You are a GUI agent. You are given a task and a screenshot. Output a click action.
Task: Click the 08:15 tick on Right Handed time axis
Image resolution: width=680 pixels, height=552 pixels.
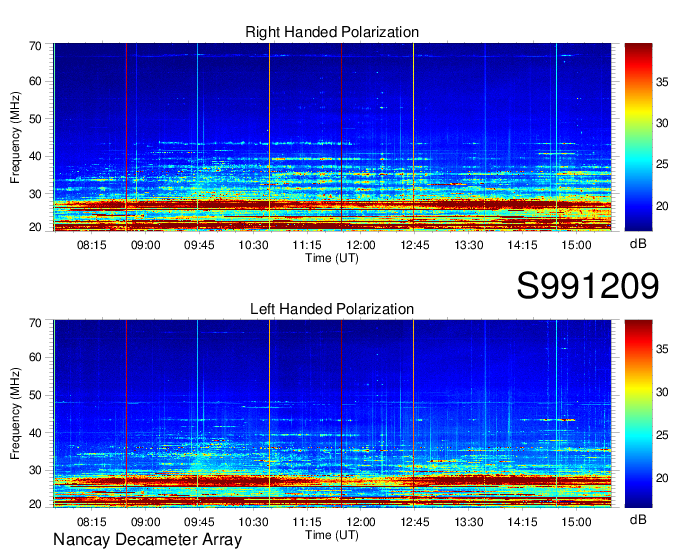pos(92,245)
